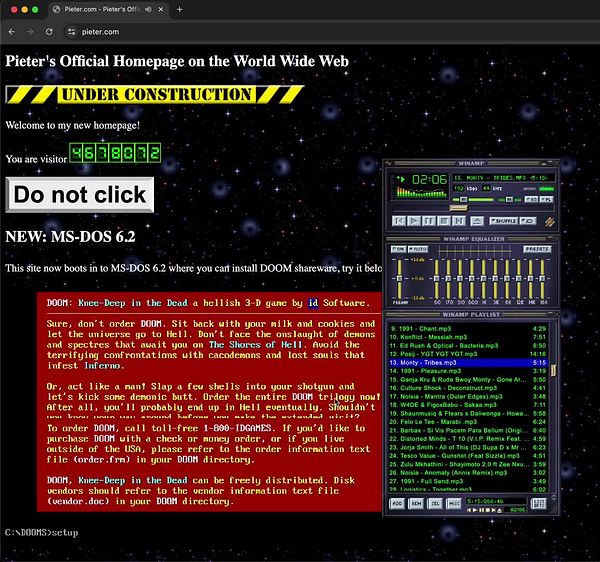This screenshot has height=562, width=600.
Task: Click the Winamp seek position bar
Action: (x=473, y=208)
